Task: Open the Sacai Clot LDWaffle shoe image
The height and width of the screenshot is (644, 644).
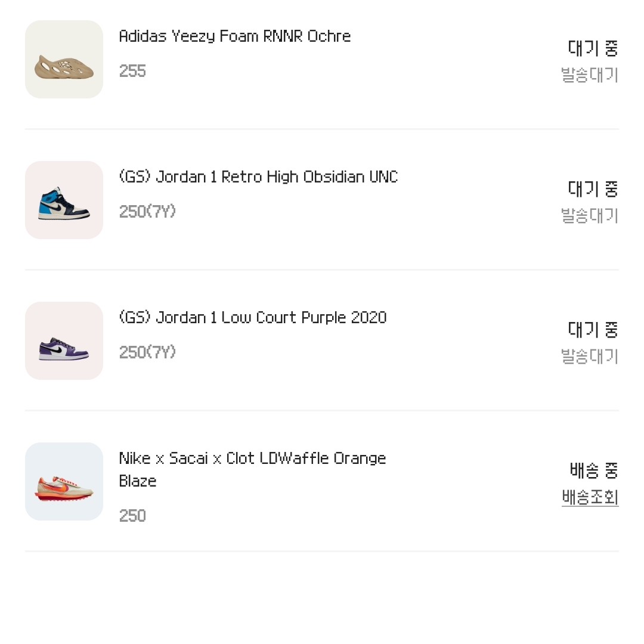Action: coord(64,481)
